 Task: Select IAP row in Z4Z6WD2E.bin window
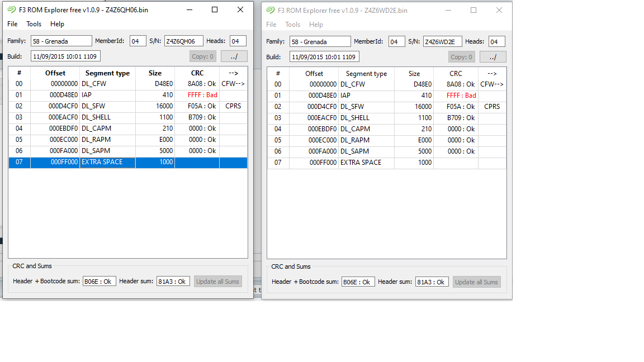[386, 95]
